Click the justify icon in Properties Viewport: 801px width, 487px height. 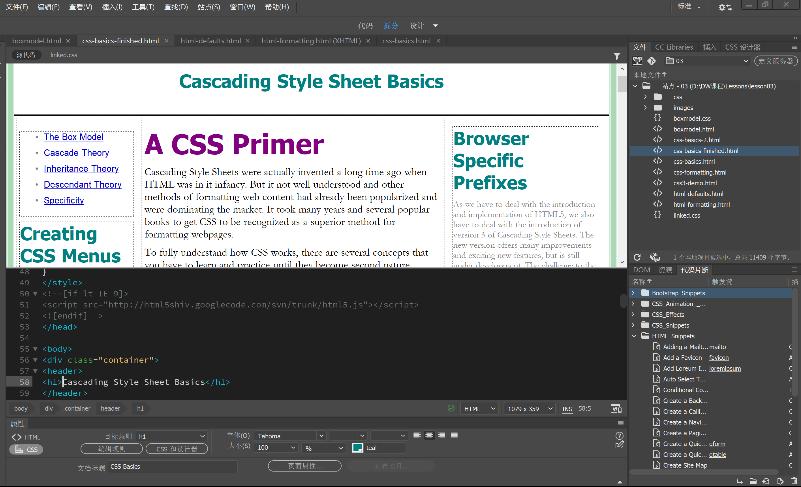[x=454, y=435]
